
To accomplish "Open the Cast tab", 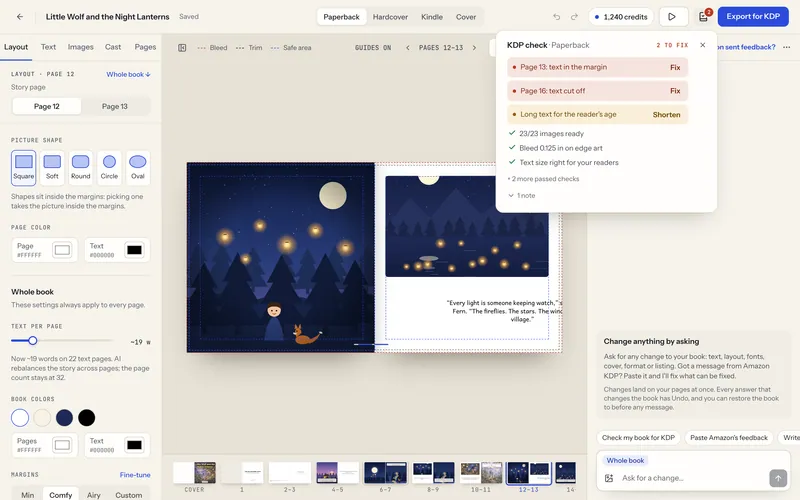I will tap(113, 47).
